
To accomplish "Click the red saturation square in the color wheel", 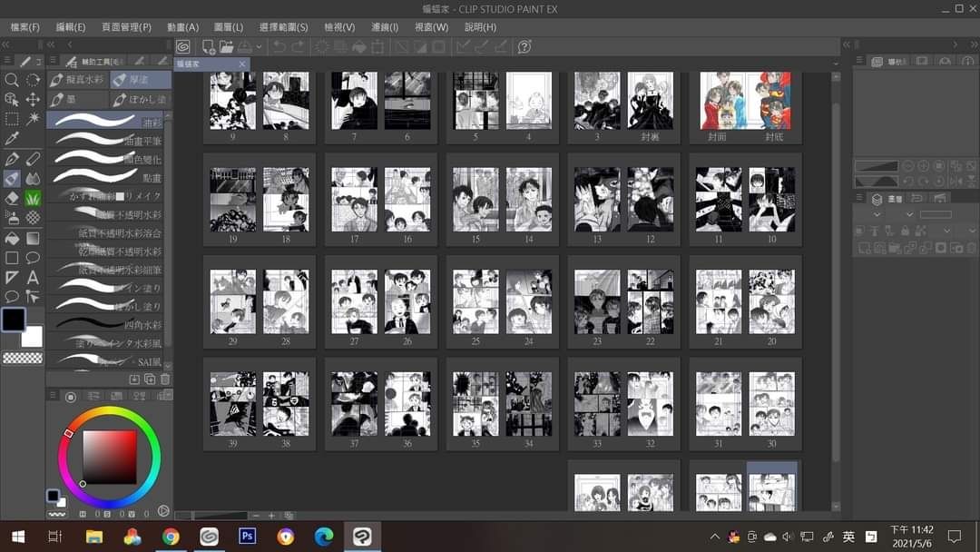I will tap(110, 457).
